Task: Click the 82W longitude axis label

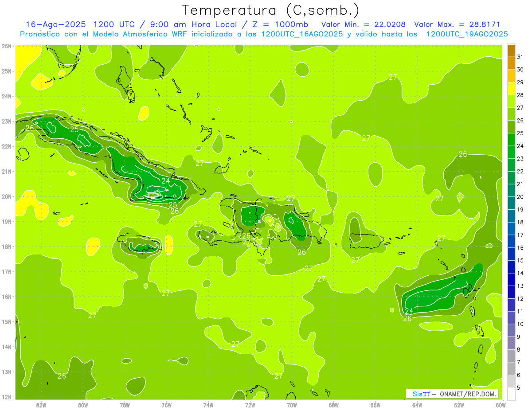Action: [41, 404]
